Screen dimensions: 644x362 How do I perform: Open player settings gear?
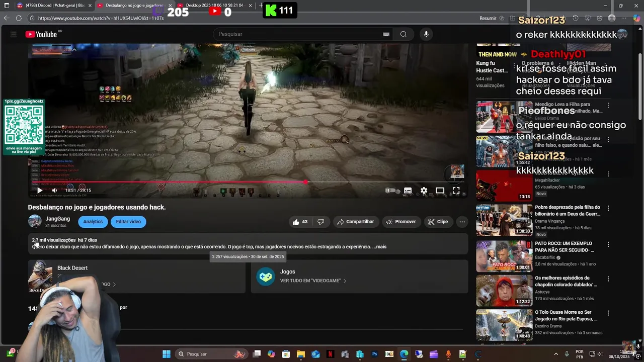pyautogui.click(x=424, y=191)
